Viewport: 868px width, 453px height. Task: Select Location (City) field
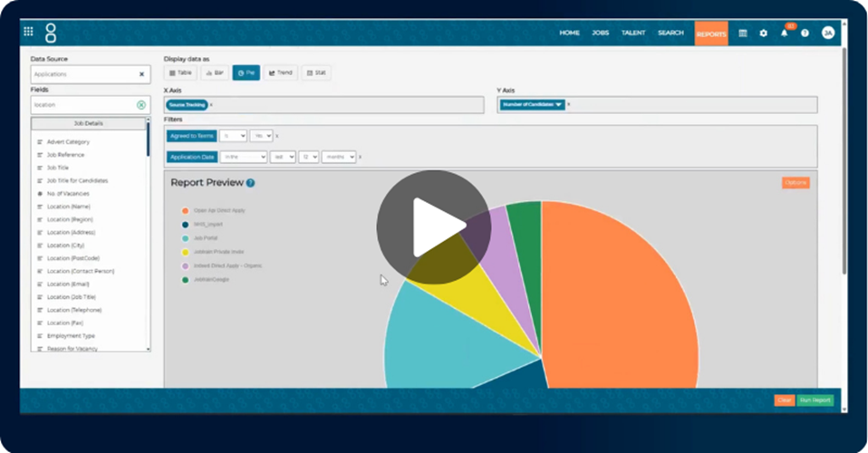point(65,246)
